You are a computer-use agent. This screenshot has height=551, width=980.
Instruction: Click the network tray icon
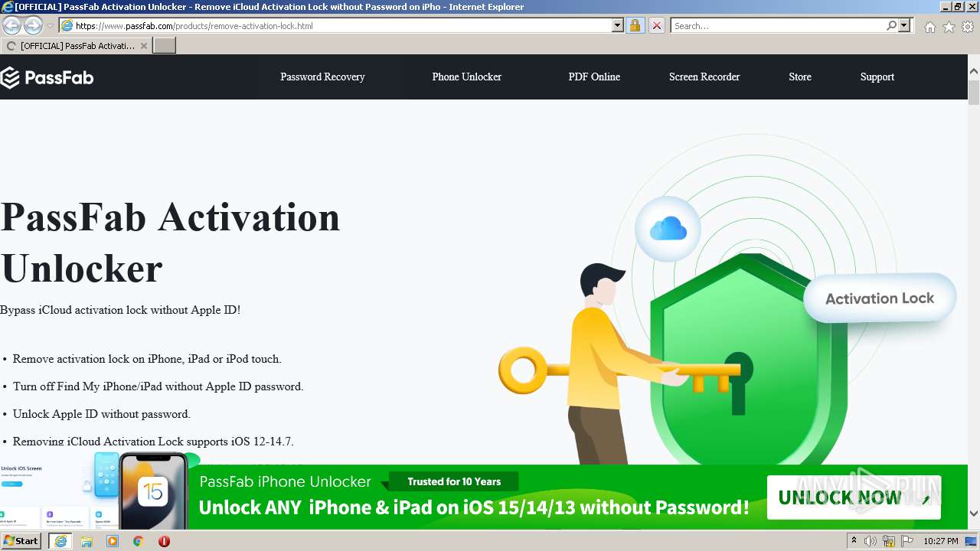[x=889, y=541]
